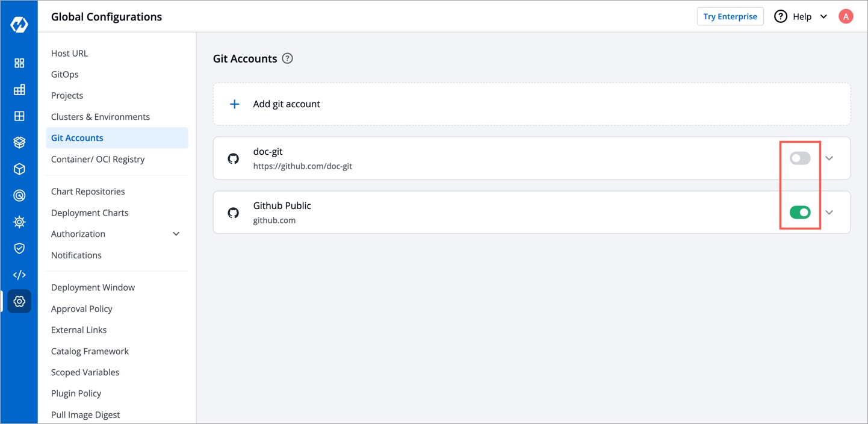Viewport: 868px width, 424px height.
Task: Open the code brackets icon in sidebar
Action: click(x=19, y=275)
